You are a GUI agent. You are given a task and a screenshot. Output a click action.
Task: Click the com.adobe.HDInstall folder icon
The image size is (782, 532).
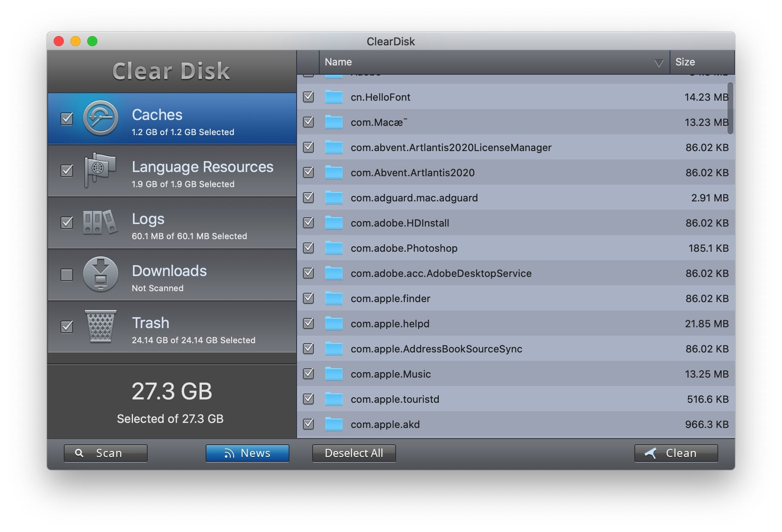coord(334,223)
